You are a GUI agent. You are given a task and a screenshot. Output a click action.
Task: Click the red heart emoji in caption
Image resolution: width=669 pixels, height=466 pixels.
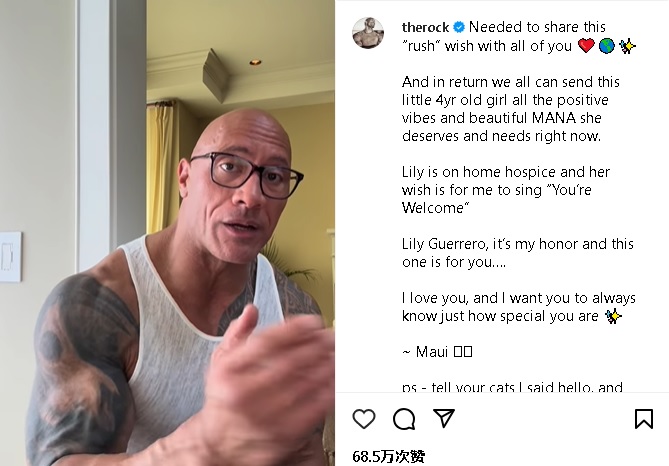(x=586, y=46)
